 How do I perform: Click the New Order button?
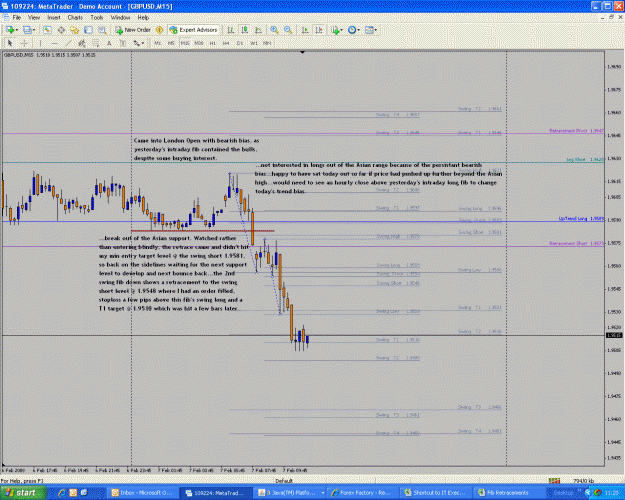pyautogui.click(x=133, y=30)
